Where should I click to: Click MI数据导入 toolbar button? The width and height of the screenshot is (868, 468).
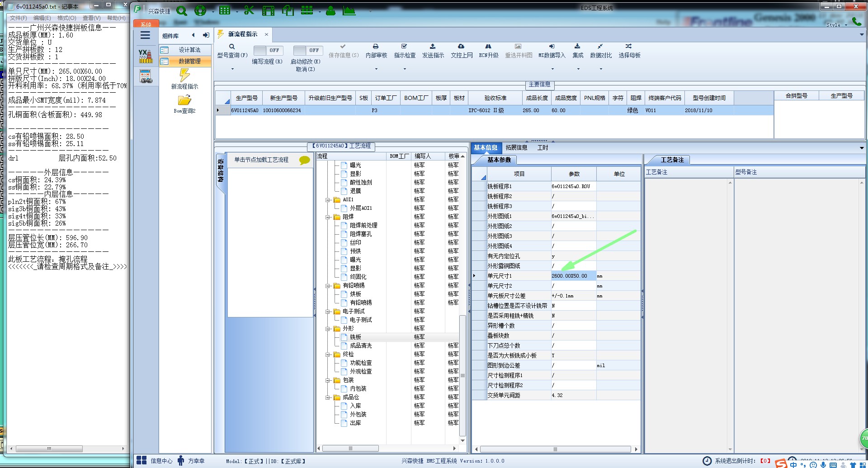pos(552,51)
